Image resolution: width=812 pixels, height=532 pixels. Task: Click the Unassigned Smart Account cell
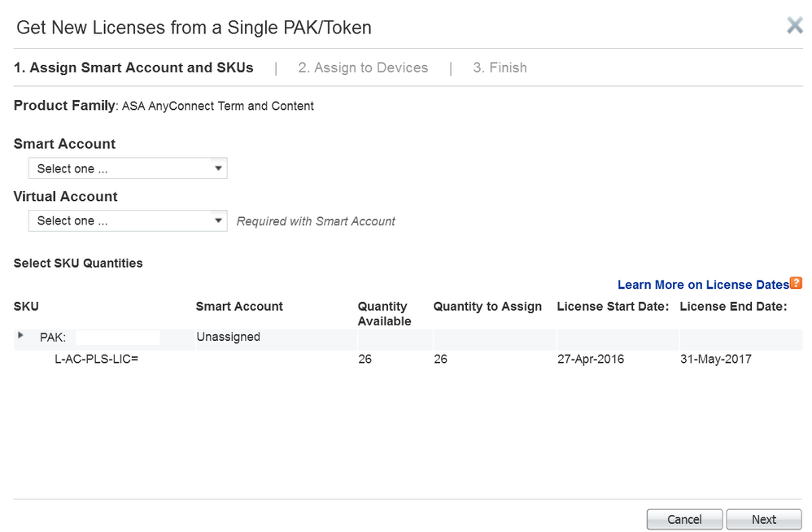(x=229, y=337)
